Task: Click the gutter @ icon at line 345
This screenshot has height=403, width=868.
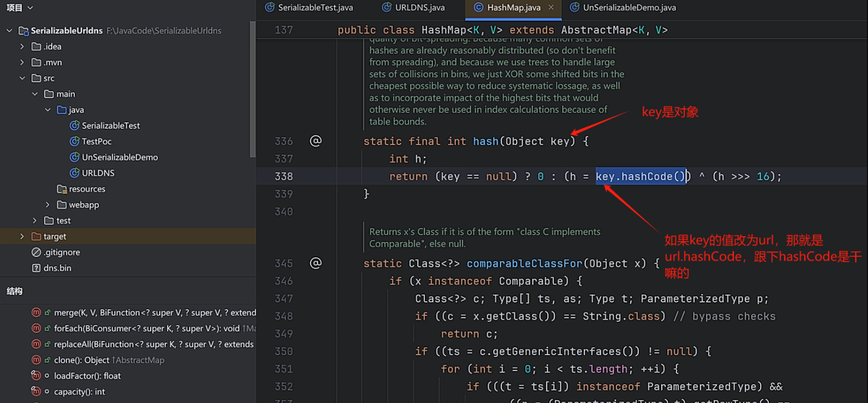Action: coord(316,263)
